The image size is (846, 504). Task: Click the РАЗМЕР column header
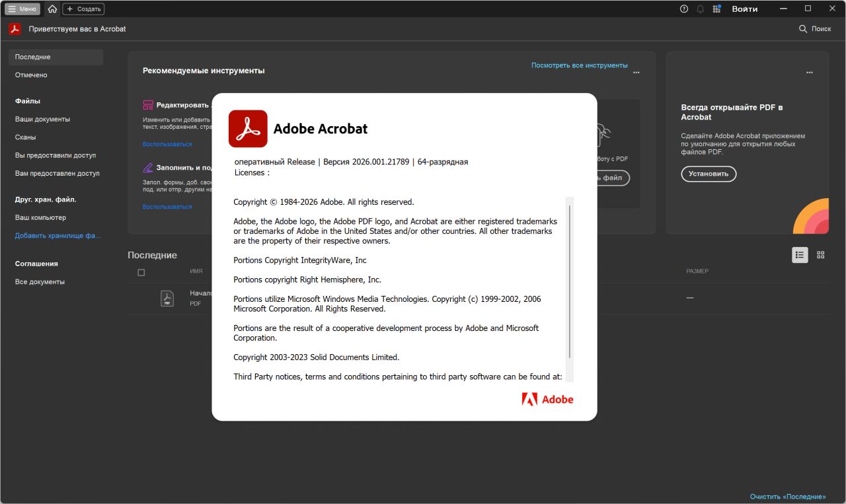[x=697, y=271]
